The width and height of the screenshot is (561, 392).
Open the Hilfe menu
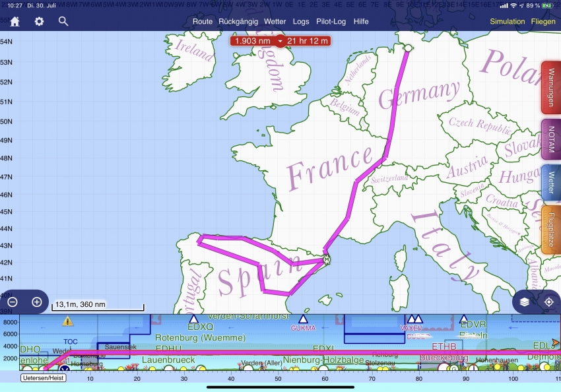361,22
